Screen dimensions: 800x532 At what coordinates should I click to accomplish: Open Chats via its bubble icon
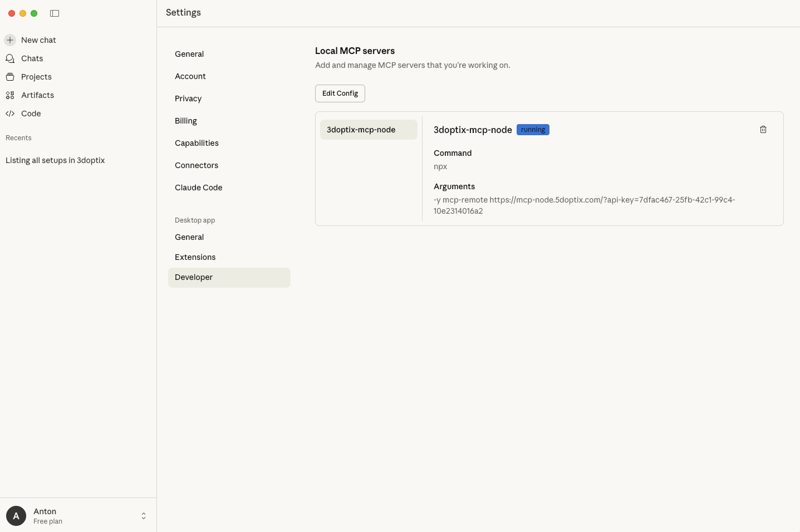click(10, 58)
